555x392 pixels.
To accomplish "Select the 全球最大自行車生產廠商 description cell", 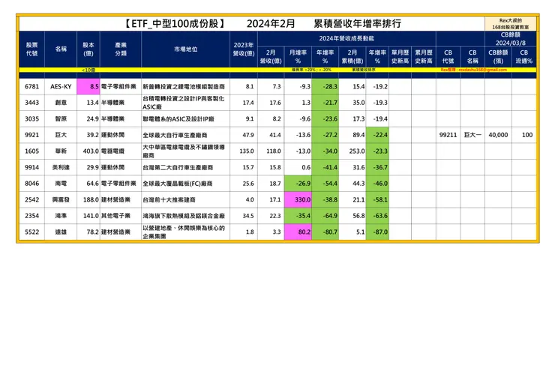I will 185,135.
